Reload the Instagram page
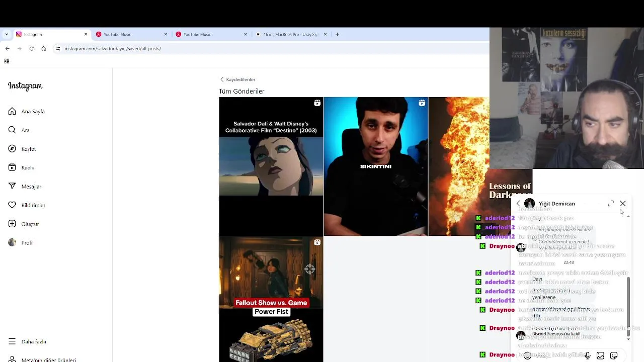644x362 pixels. tap(31, 49)
